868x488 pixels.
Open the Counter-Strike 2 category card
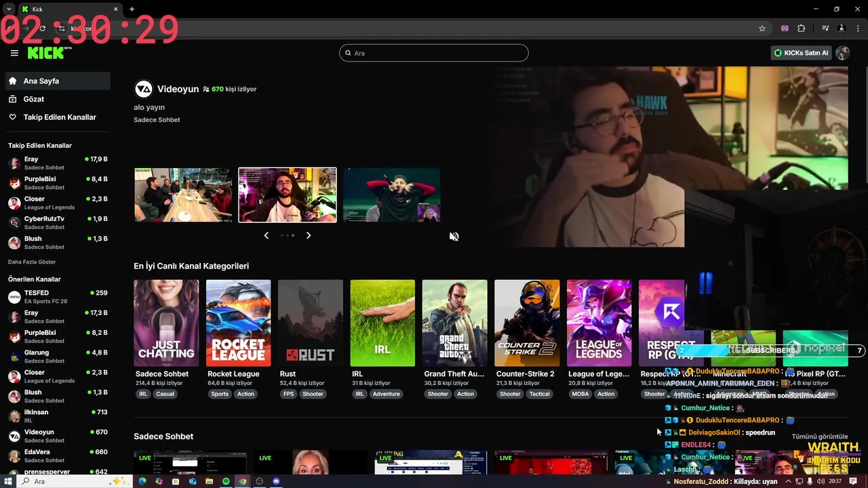(x=527, y=323)
